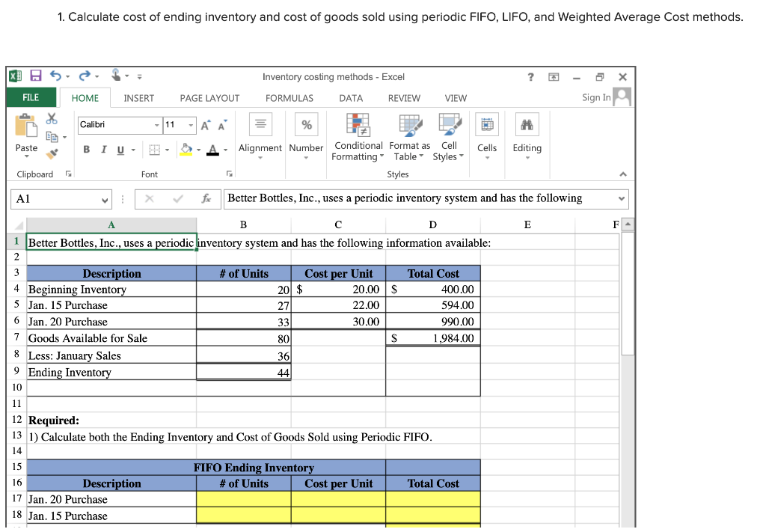The image size is (766, 532).
Task: Expand the Fill Color dropdown arrow
Action: pos(198,150)
